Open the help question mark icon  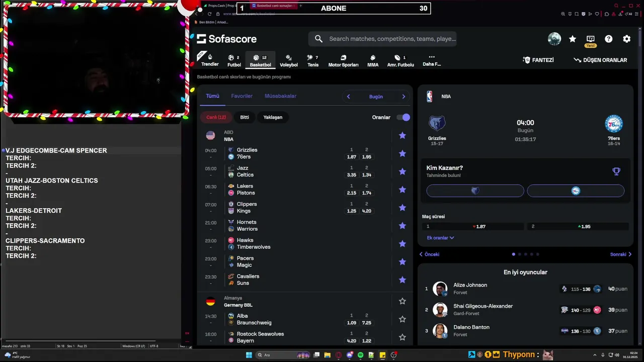(609, 39)
